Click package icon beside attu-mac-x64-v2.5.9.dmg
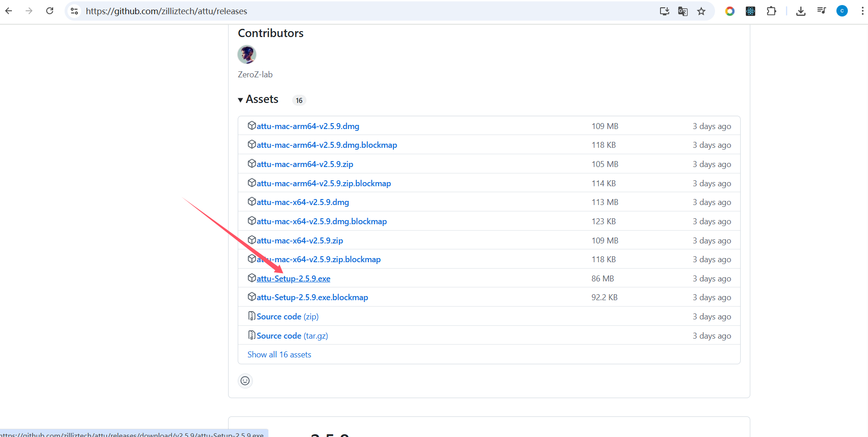The image size is (868, 437). [x=251, y=201]
